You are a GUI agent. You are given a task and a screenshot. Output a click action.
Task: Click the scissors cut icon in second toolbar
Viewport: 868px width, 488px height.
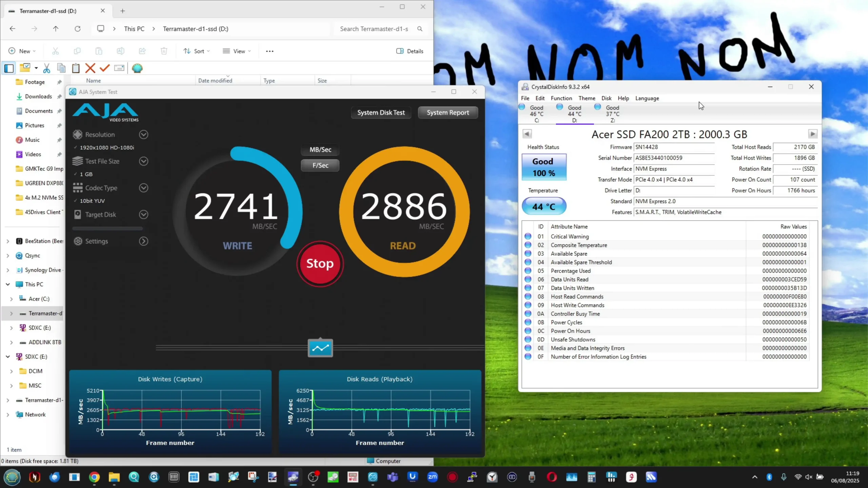(x=46, y=68)
